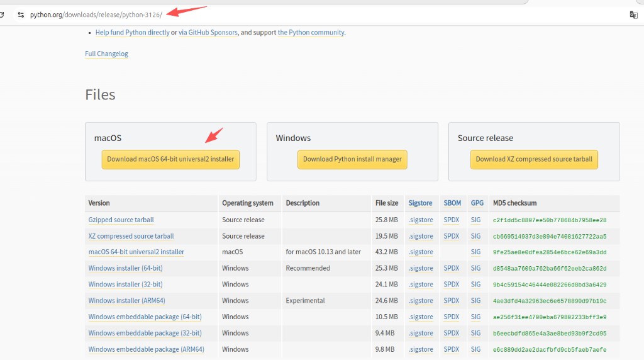This screenshot has width=644, height=360.
Task: Open SIG for Windows installer (32-bit)
Action: point(475,284)
